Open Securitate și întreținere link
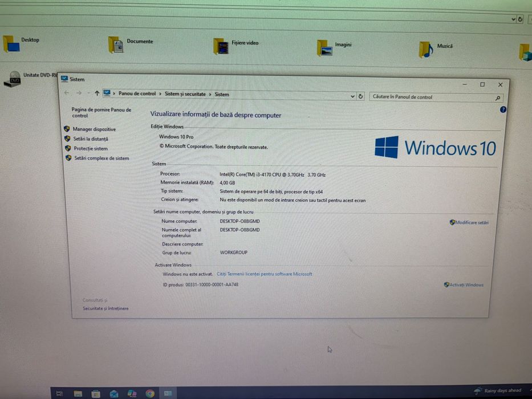Viewport: 532px width, 399px height. (x=105, y=308)
